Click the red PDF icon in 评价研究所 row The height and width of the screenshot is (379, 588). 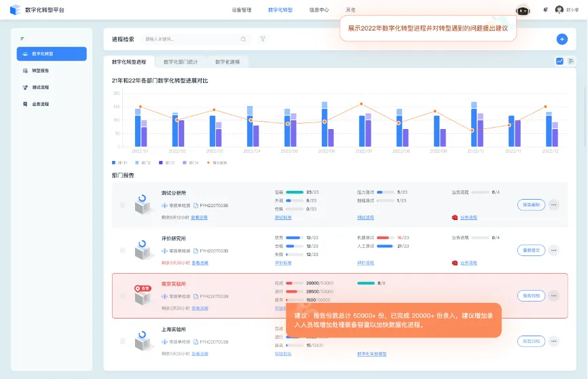coord(454,263)
